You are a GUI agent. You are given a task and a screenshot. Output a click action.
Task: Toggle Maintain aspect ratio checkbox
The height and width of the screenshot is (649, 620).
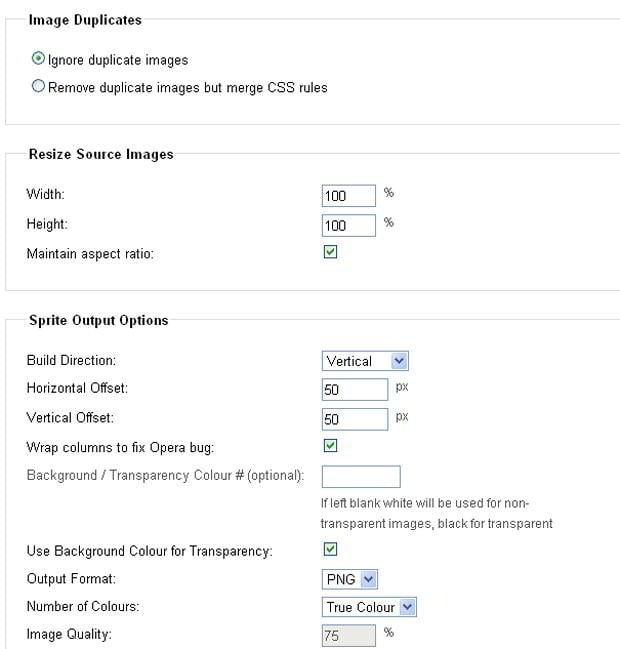(331, 252)
